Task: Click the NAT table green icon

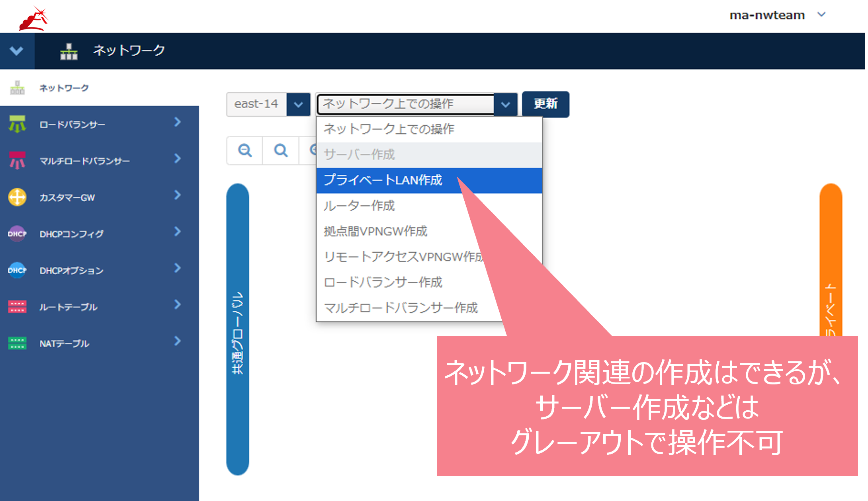Action: click(17, 343)
